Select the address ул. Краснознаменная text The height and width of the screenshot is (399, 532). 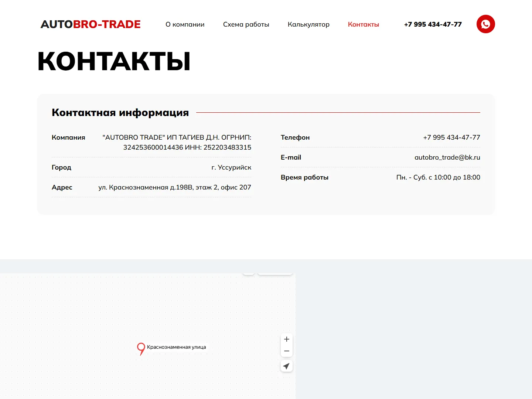click(x=175, y=187)
